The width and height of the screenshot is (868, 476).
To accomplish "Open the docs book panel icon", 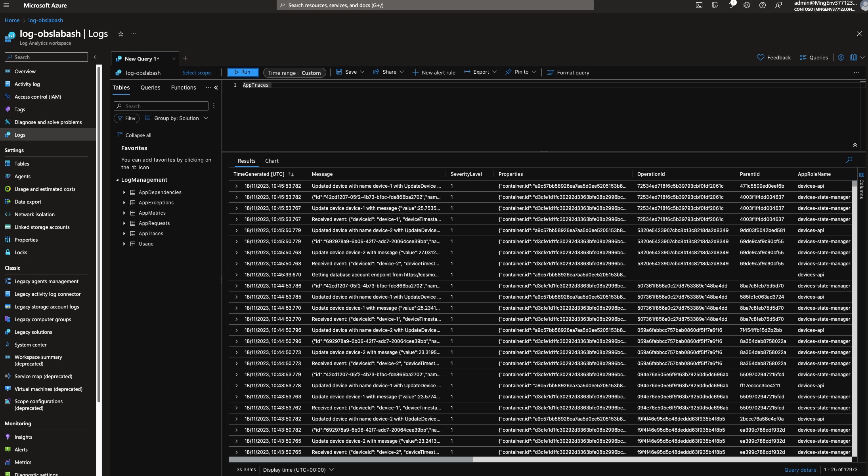I will point(853,57).
